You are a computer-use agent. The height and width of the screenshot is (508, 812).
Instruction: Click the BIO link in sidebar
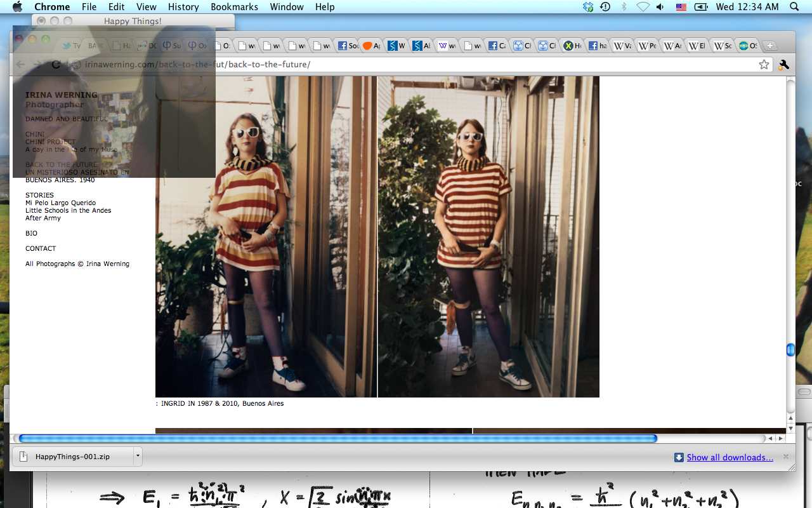click(x=31, y=233)
